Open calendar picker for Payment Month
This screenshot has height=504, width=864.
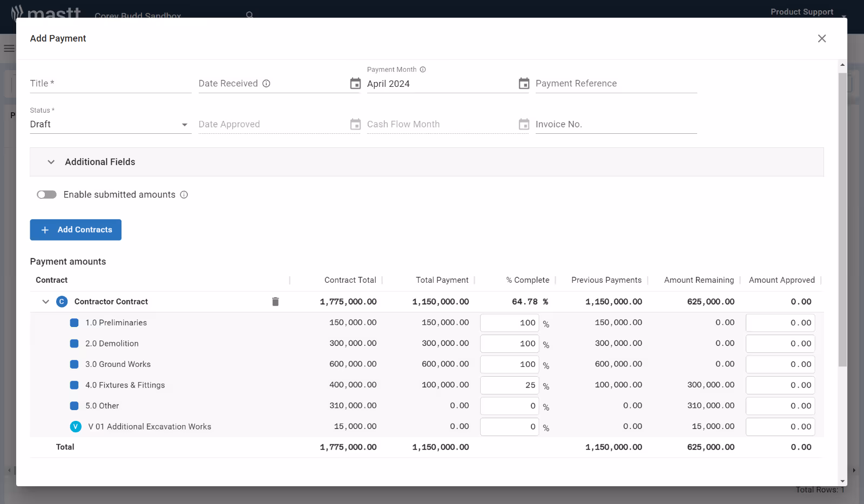pyautogui.click(x=524, y=84)
